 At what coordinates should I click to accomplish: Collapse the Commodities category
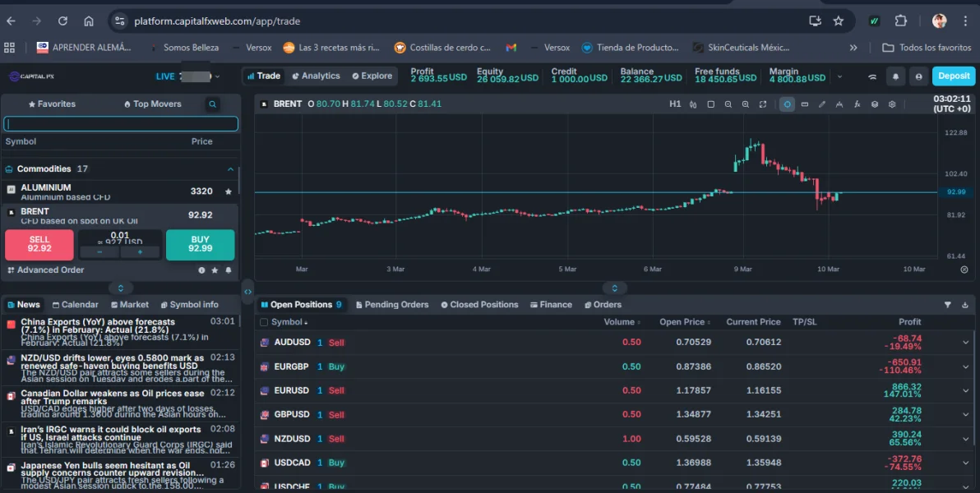tap(230, 169)
